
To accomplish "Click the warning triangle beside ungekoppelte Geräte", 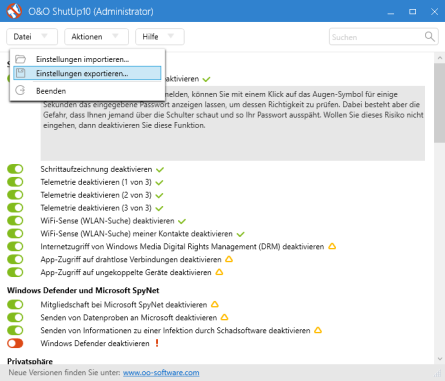I will pyautogui.click(x=219, y=272).
